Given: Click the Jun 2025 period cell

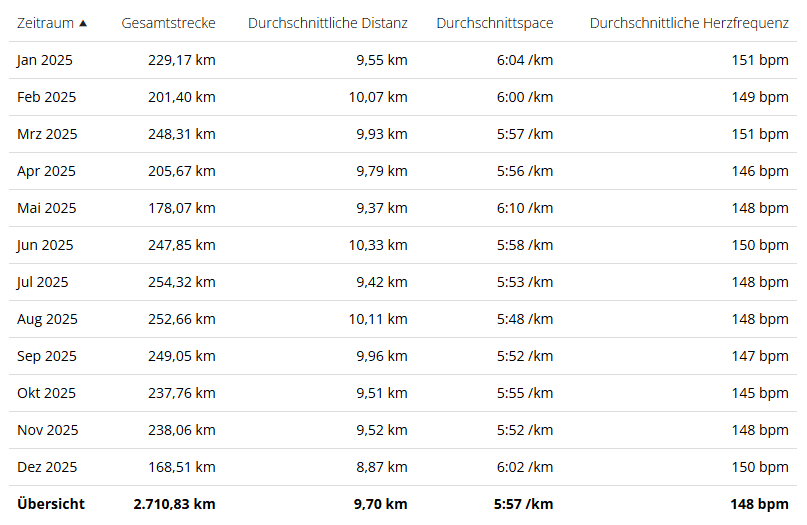Looking at the screenshot, I should [x=46, y=245].
